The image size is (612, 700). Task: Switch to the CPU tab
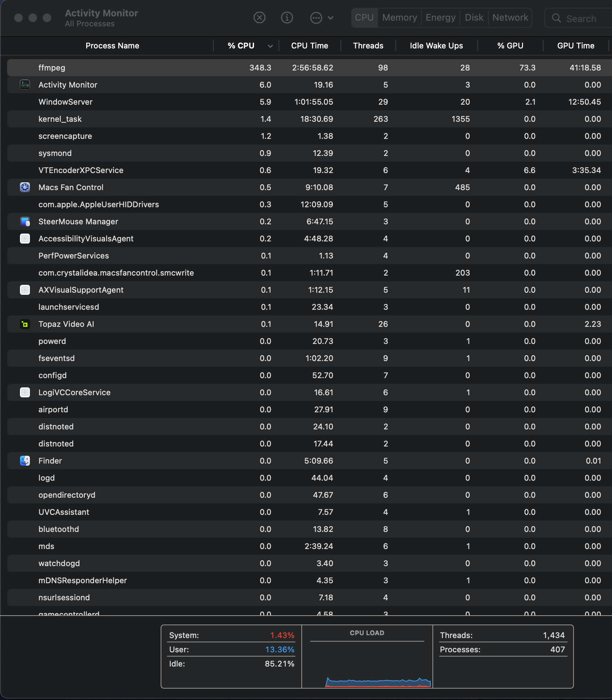[364, 17]
